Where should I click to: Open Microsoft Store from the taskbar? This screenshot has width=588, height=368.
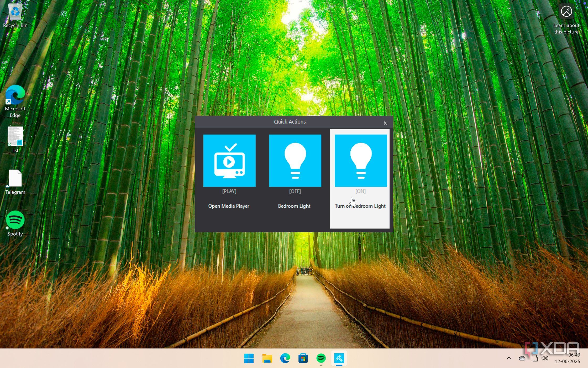point(303,358)
